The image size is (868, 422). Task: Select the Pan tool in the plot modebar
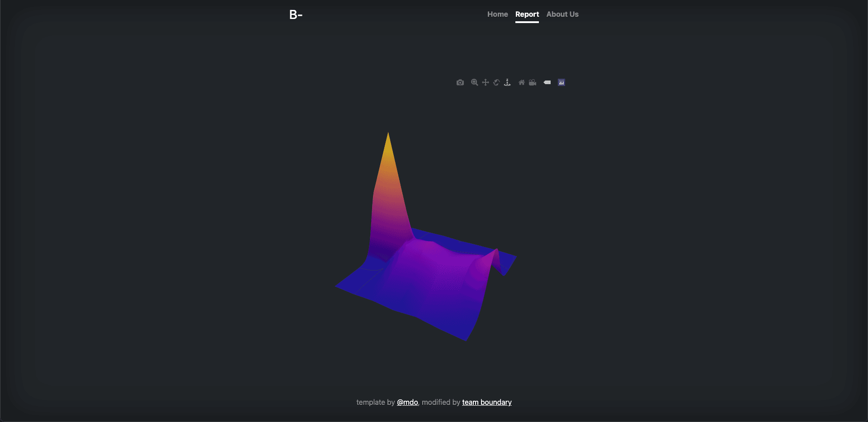coord(486,82)
